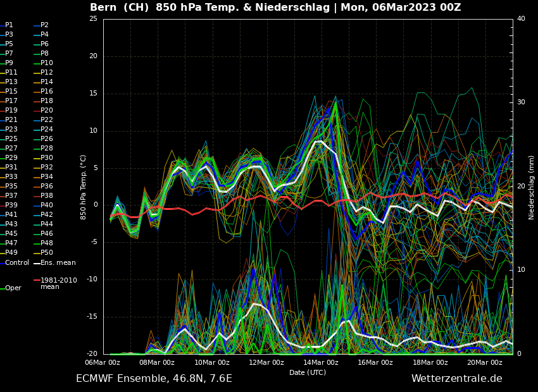This screenshot has height=392, width=538.
Task: Click the -15 tick on temperature axis
Action: click(x=92, y=317)
